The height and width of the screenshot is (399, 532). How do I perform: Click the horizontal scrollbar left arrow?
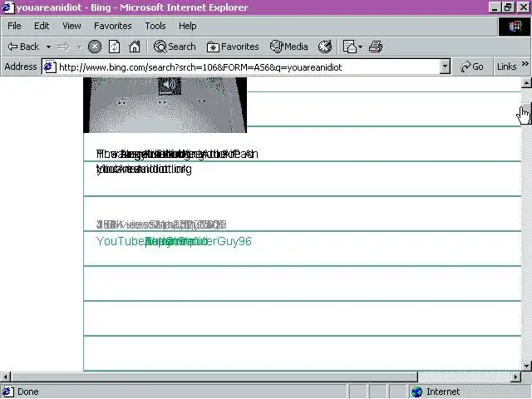pyautogui.click(x=6, y=377)
